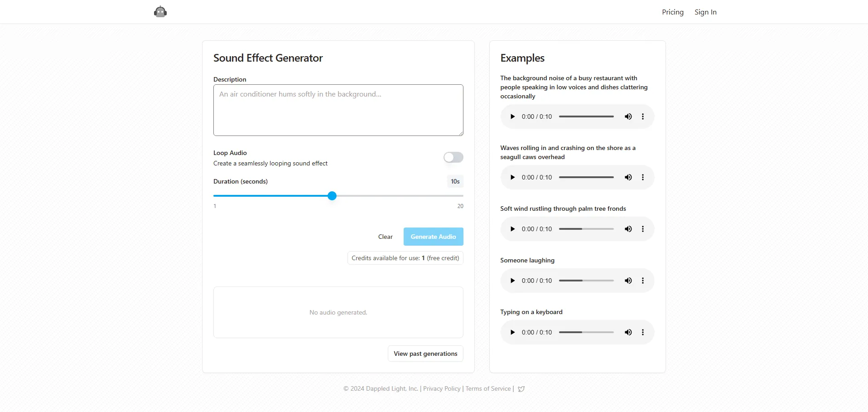Enable the Loop Audio toggle
This screenshot has width=868, height=412.
[453, 157]
